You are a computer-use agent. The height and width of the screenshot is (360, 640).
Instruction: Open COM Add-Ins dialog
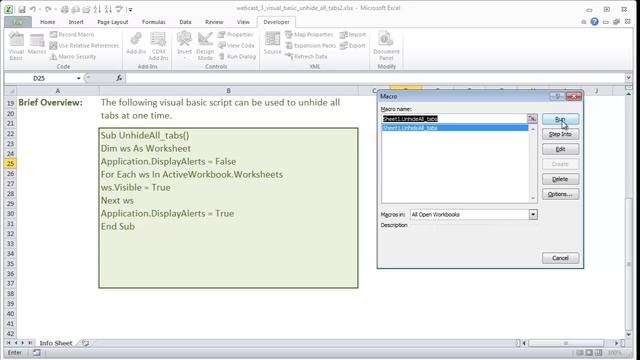(x=158, y=46)
